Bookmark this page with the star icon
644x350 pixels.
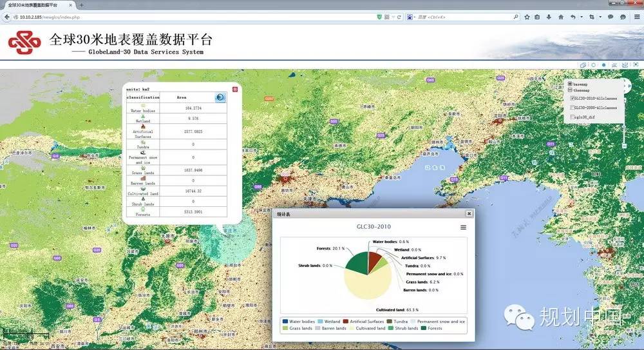tap(527, 17)
